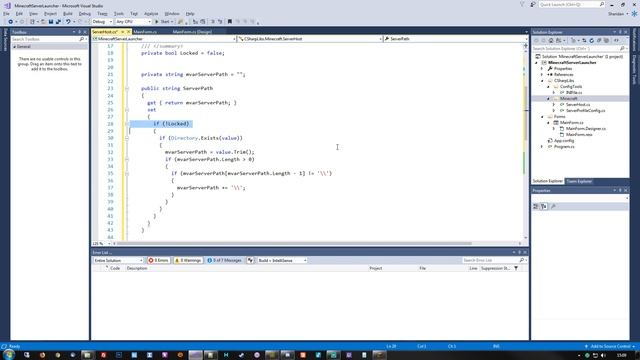Close the ServerHost.cs editor tab
Screen dimensions: 640x360
129,32
